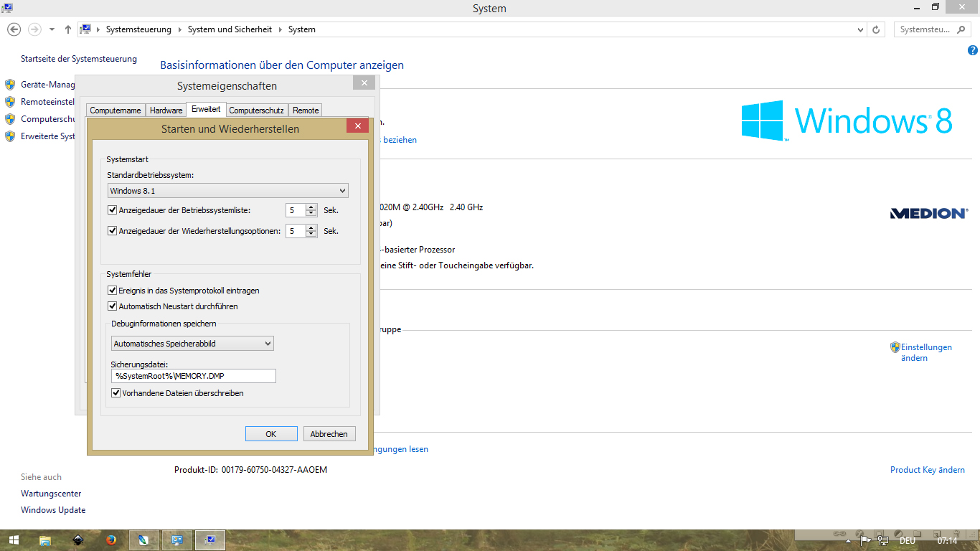This screenshot has width=980, height=551.
Task: Refresh the address bar location
Action: [876, 29]
